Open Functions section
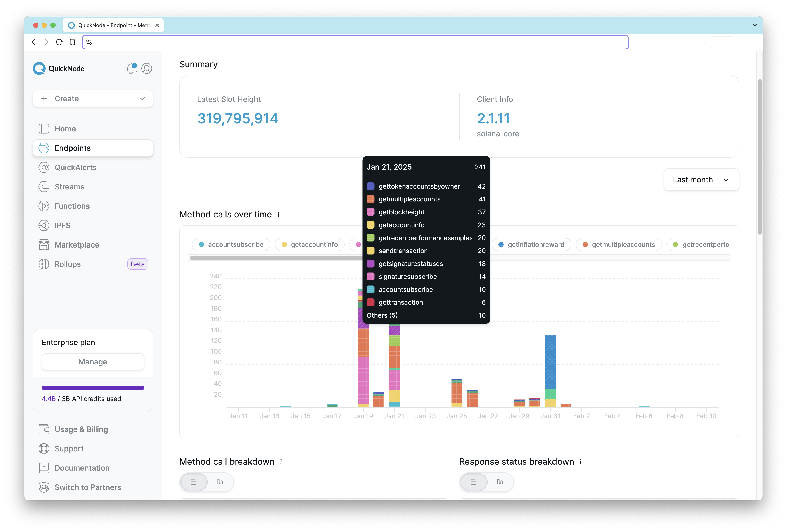 pyautogui.click(x=93, y=206)
